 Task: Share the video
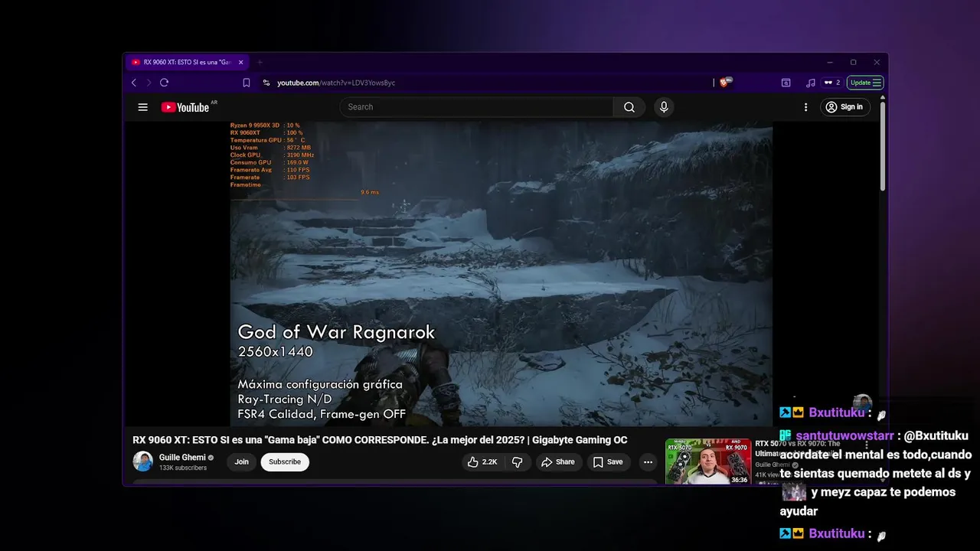pyautogui.click(x=558, y=462)
